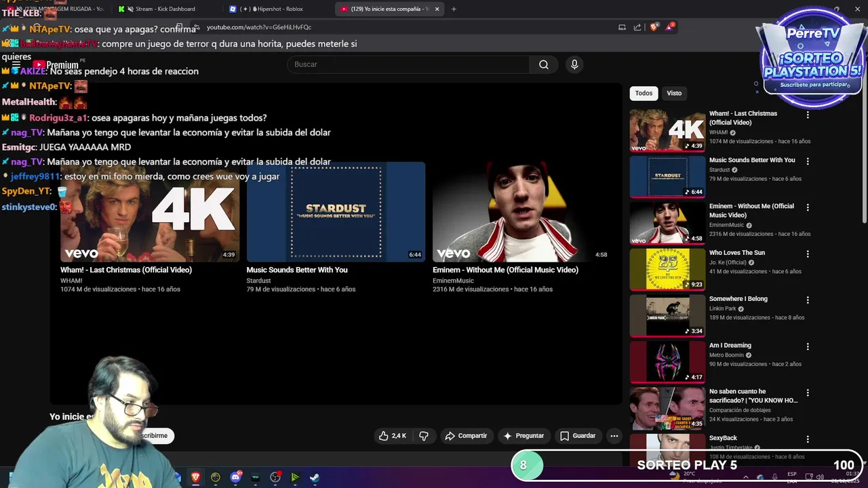868x488 pixels.
Task: Open options menu for Eminem Without Me sidebar video
Action: [x=808, y=207]
